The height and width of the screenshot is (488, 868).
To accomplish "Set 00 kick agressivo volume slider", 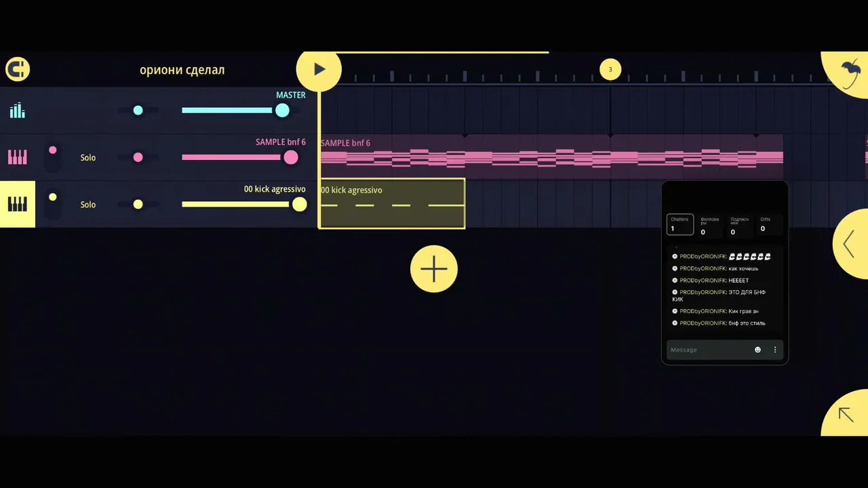I will click(x=244, y=204).
